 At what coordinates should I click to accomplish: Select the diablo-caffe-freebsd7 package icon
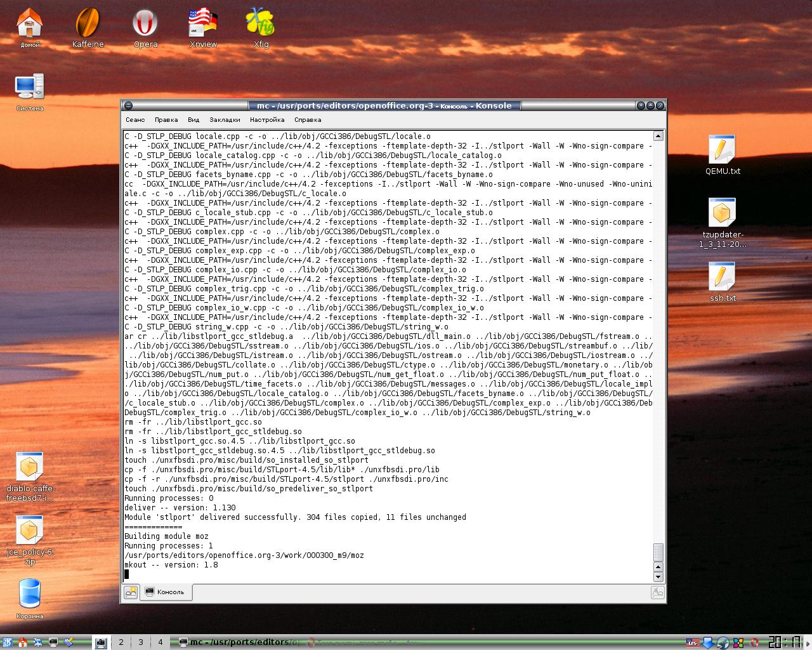click(30, 477)
